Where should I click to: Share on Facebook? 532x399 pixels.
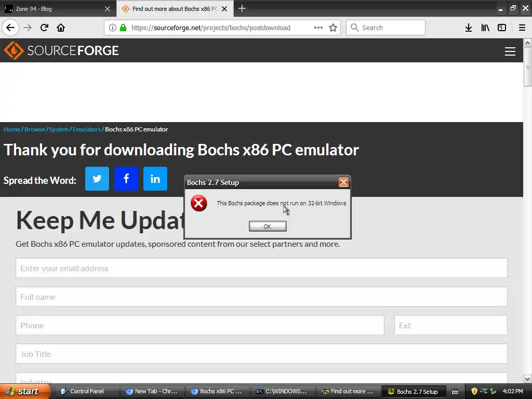(x=126, y=179)
